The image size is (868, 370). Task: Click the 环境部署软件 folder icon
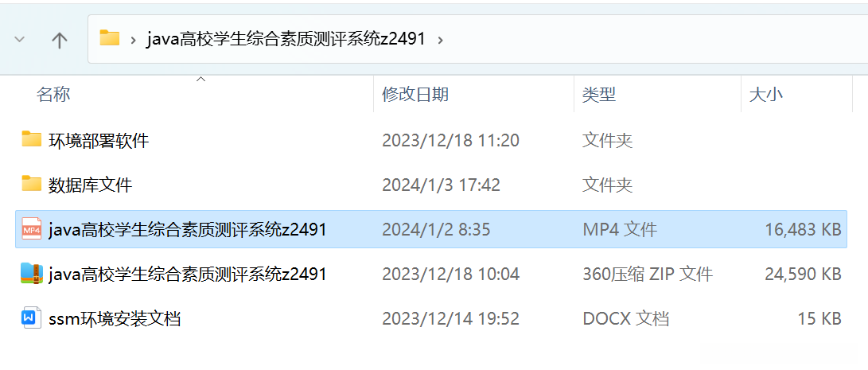[x=32, y=139]
